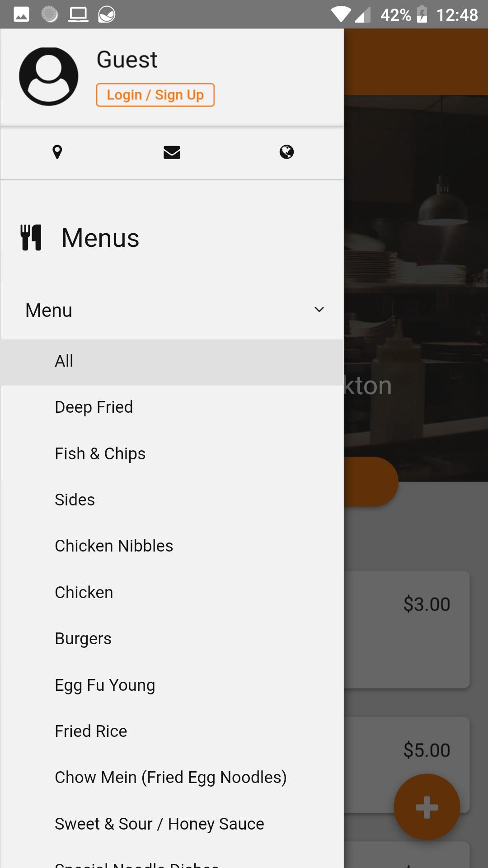Tap the fork and knife Menus icon

point(31,237)
